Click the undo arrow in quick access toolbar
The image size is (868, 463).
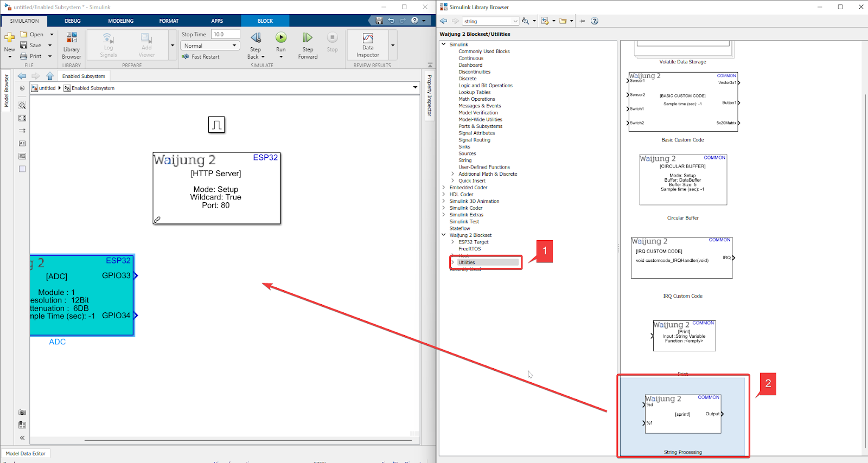point(391,21)
